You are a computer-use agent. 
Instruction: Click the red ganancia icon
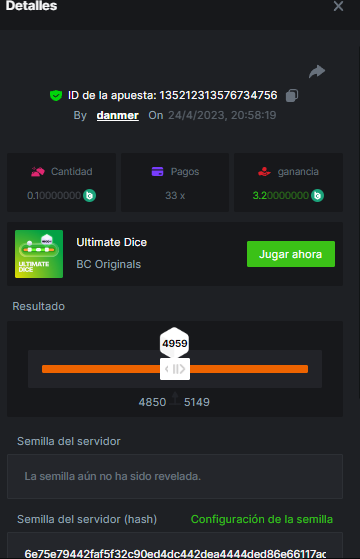click(x=264, y=171)
